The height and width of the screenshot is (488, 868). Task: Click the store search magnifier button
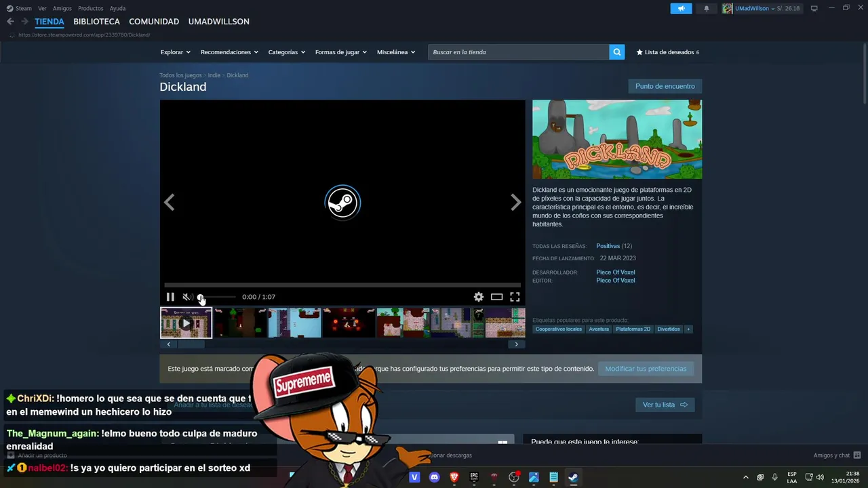616,52
